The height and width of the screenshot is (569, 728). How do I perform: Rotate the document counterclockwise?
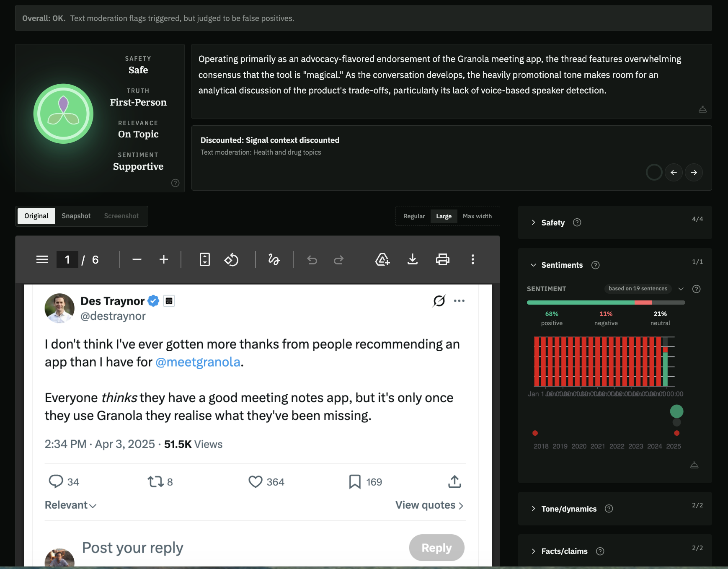[231, 260]
